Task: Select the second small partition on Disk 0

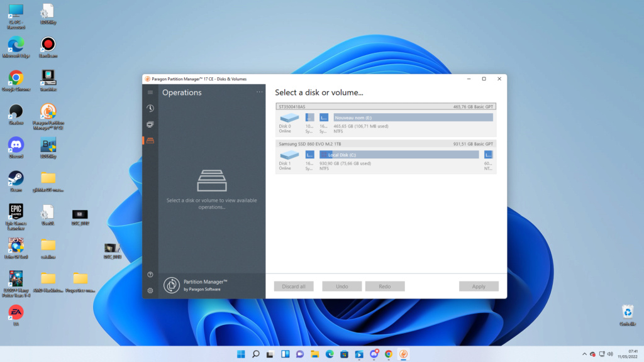Action: pyautogui.click(x=324, y=118)
